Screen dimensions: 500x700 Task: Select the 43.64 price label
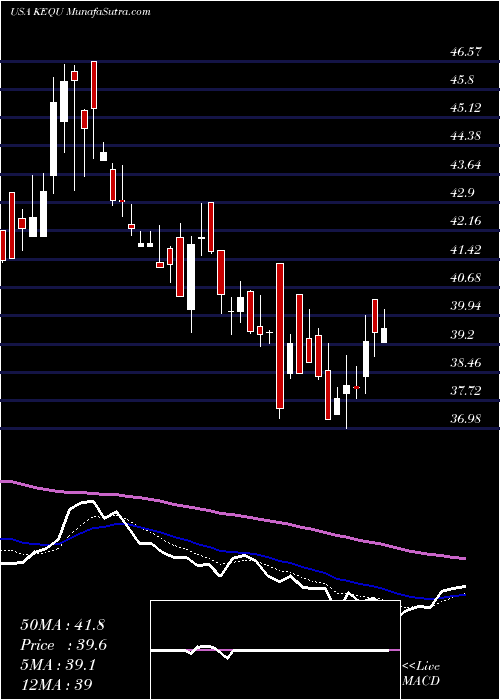click(465, 165)
